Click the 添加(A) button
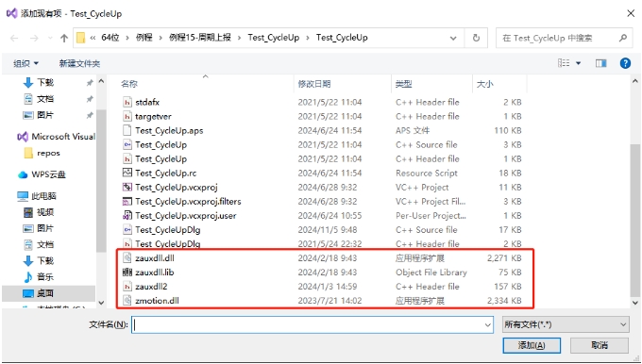This screenshot has height=364, width=642. pos(532,345)
